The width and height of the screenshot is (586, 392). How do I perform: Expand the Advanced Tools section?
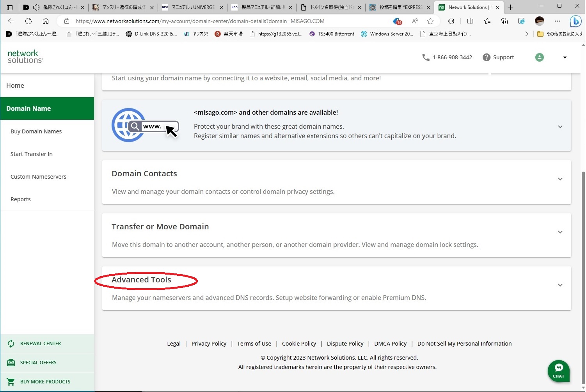click(560, 285)
